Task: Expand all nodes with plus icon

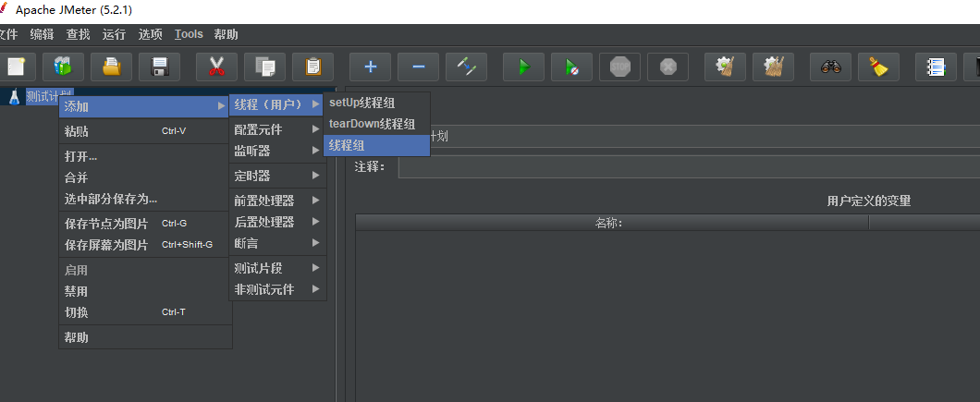Action: pyautogui.click(x=371, y=67)
